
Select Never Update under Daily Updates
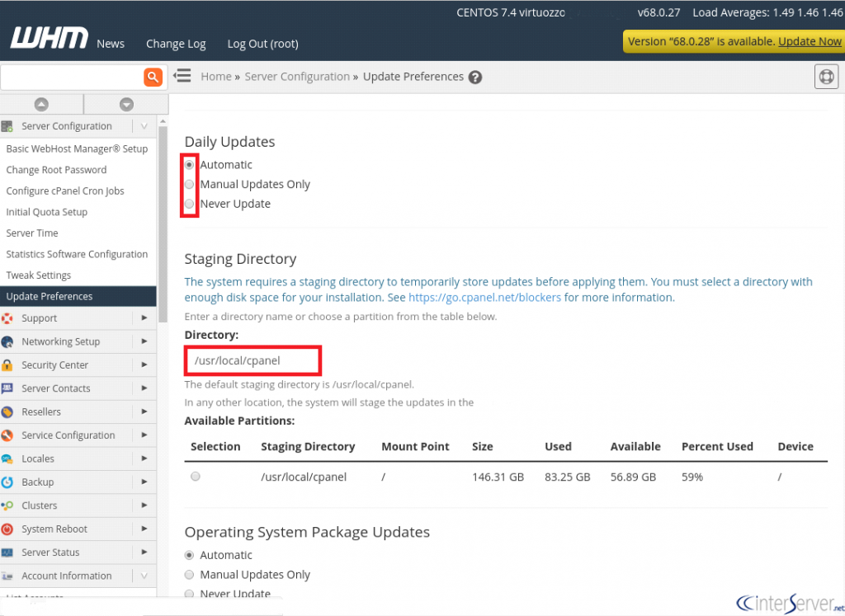(189, 204)
